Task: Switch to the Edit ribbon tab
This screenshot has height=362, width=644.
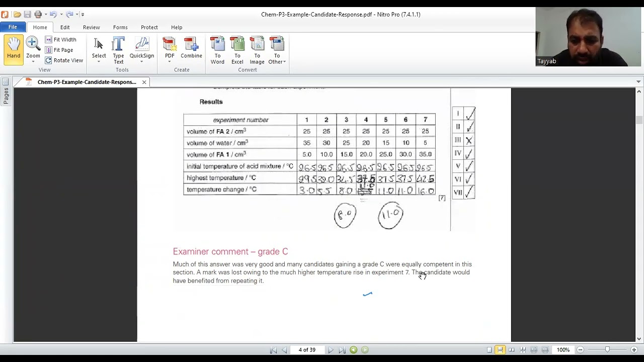Action: (x=65, y=27)
